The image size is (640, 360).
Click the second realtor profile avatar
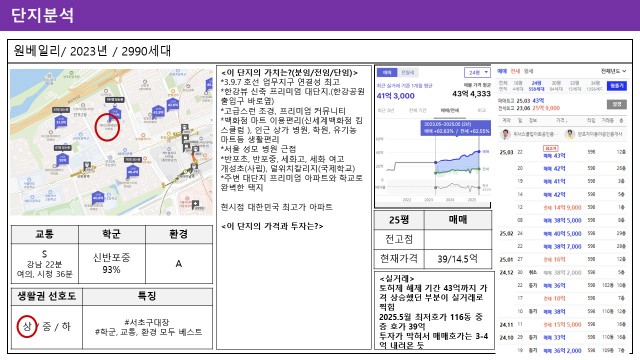pyautogui.click(x=570, y=134)
